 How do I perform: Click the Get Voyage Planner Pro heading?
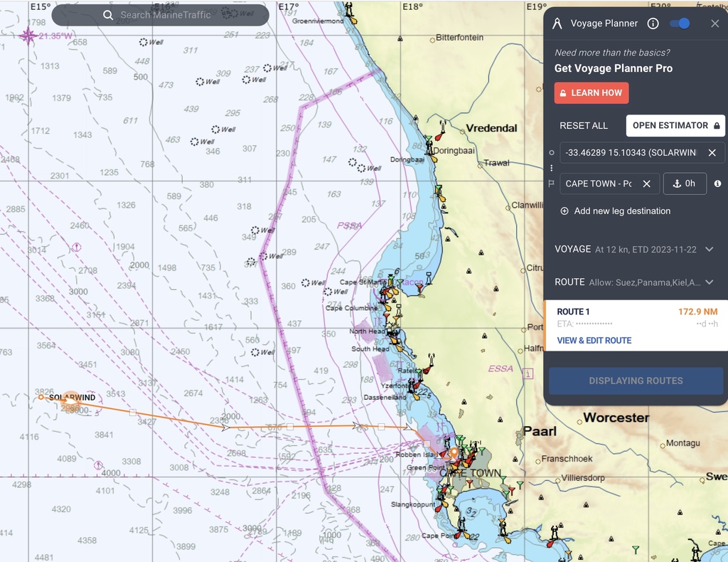[614, 69]
